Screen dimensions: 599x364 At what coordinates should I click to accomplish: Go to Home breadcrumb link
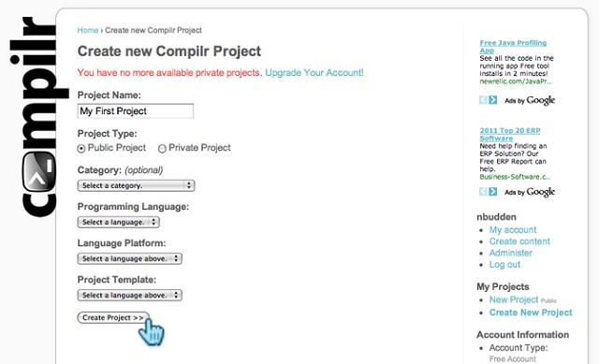pos(87,30)
